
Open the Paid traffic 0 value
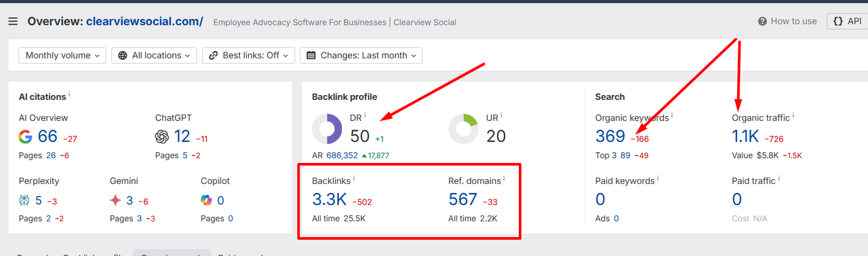click(737, 200)
